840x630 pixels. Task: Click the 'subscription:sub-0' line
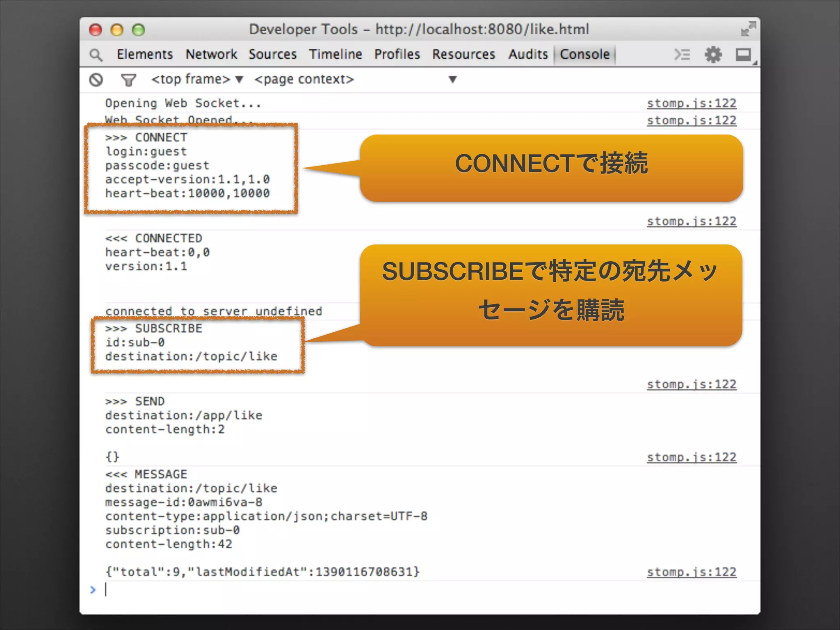(x=172, y=530)
